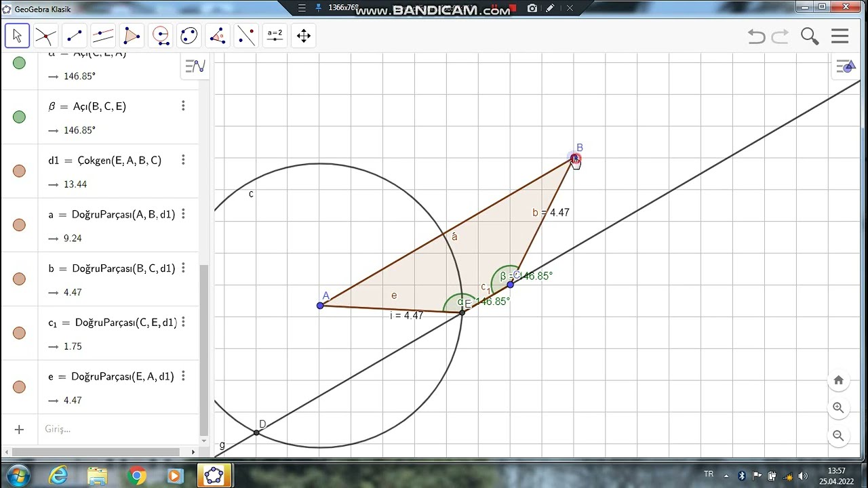The height and width of the screenshot is (488, 868).
Task: Click the TR language indicator
Action: (x=709, y=474)
